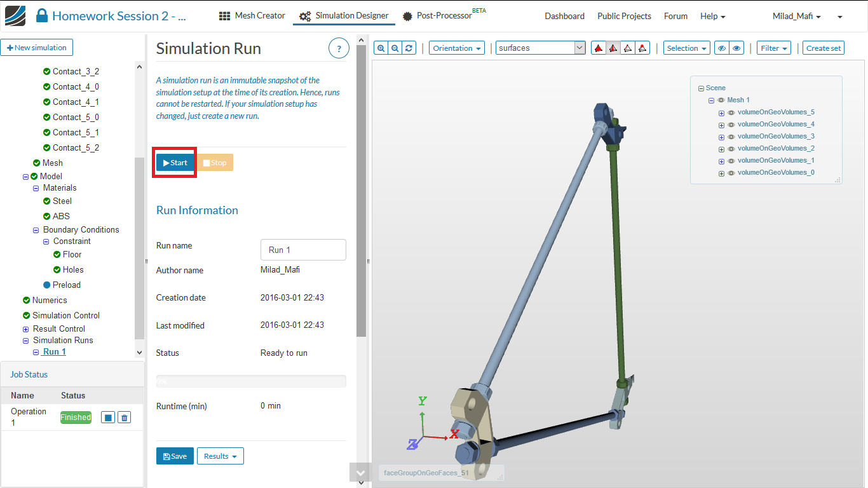This screenshot has width=868, height=488.
Task: Toggle visibility of volumeOnGeoVolumes_3
Action: point(731,137)
